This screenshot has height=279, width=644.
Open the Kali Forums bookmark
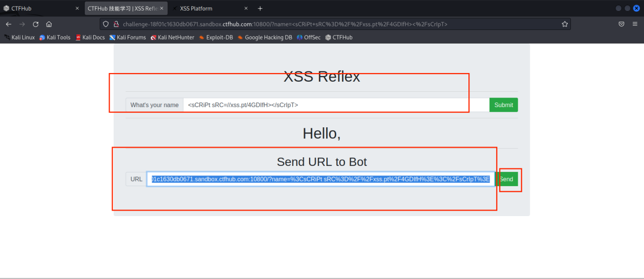(x=127, y=37)
